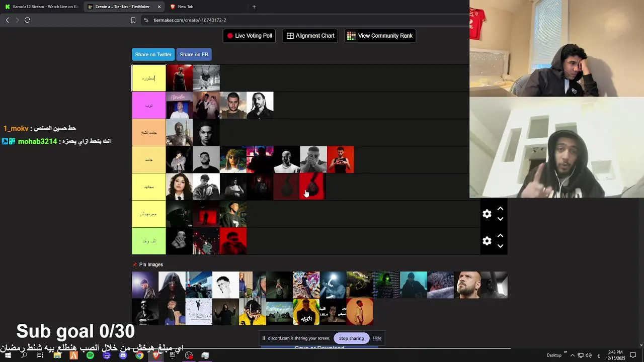
Task: Share tier list on Twitter
Action: pos(153,54)
